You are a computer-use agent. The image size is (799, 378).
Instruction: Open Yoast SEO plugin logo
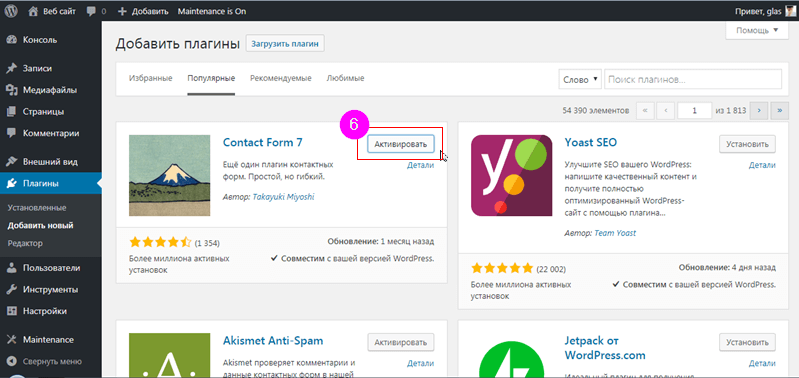click(x=512, y=176)
